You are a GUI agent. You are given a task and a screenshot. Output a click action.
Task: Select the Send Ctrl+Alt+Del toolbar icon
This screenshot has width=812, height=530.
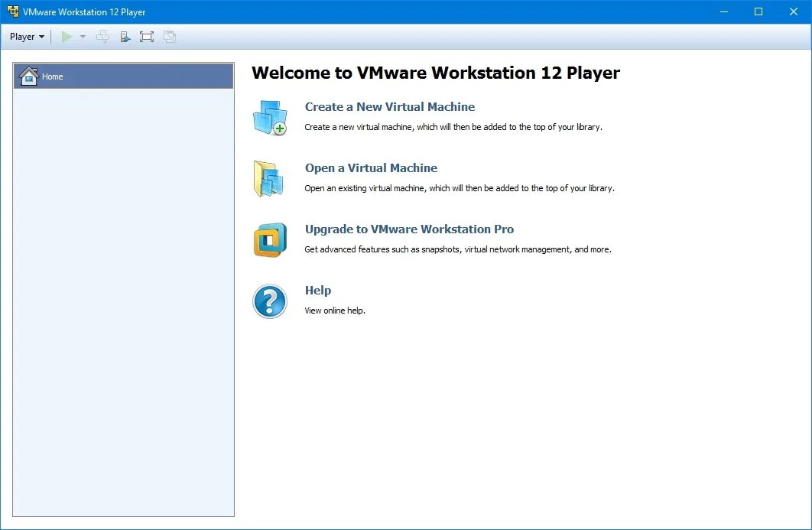coord(102,36)
